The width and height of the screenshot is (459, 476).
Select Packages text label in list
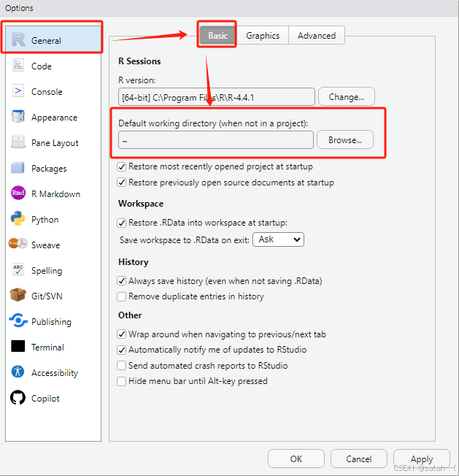pos(49,169)
